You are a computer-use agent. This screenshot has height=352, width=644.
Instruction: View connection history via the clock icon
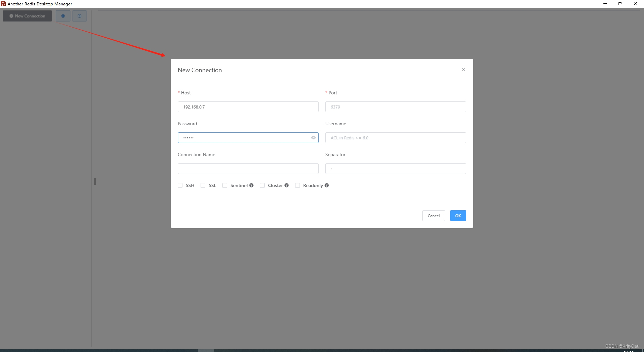coord(79,16)
